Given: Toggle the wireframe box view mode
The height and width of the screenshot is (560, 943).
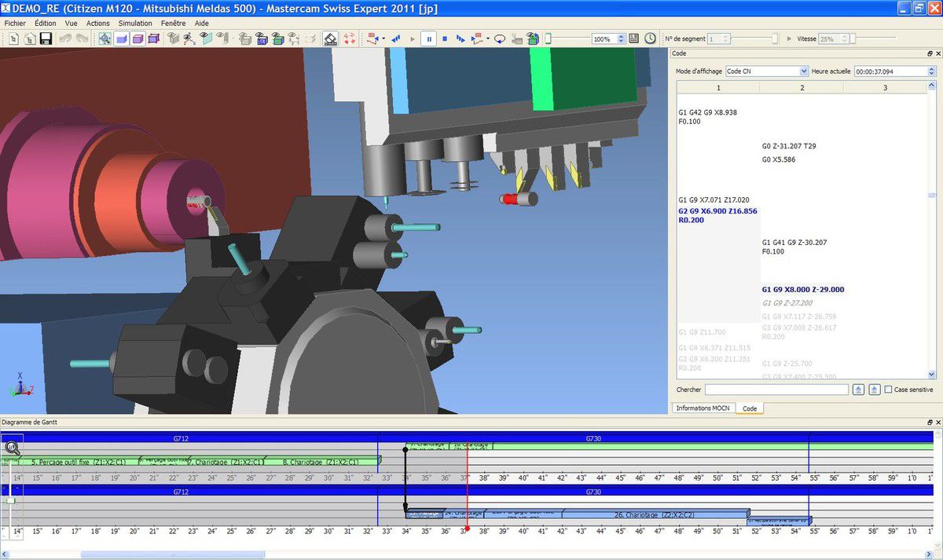Looking at the screenshot, I should pyautogui.click(x=154, y=38).
